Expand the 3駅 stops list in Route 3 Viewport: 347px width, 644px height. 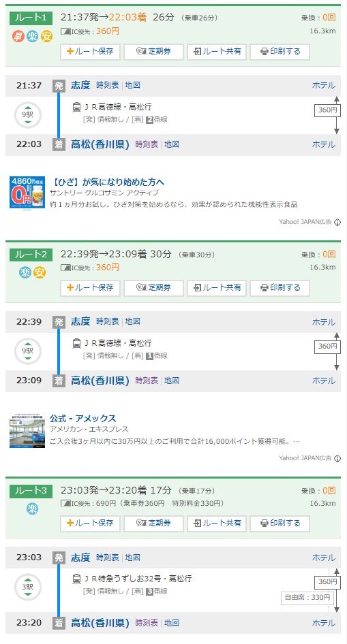28,587
